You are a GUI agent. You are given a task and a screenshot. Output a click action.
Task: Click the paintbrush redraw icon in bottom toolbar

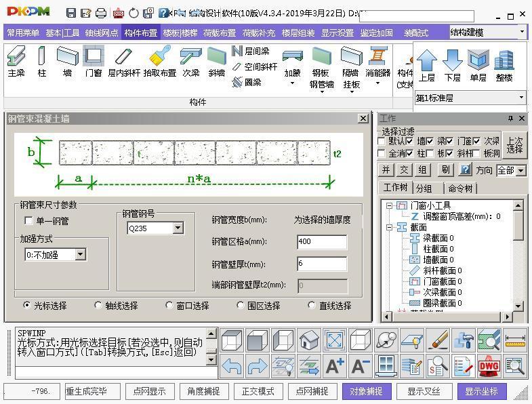(x=438, y=340)
